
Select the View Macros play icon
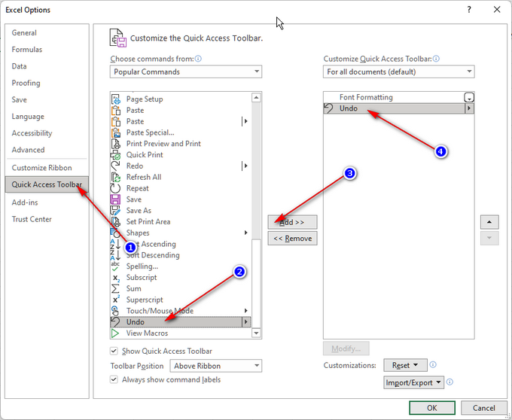click(115, 333)
